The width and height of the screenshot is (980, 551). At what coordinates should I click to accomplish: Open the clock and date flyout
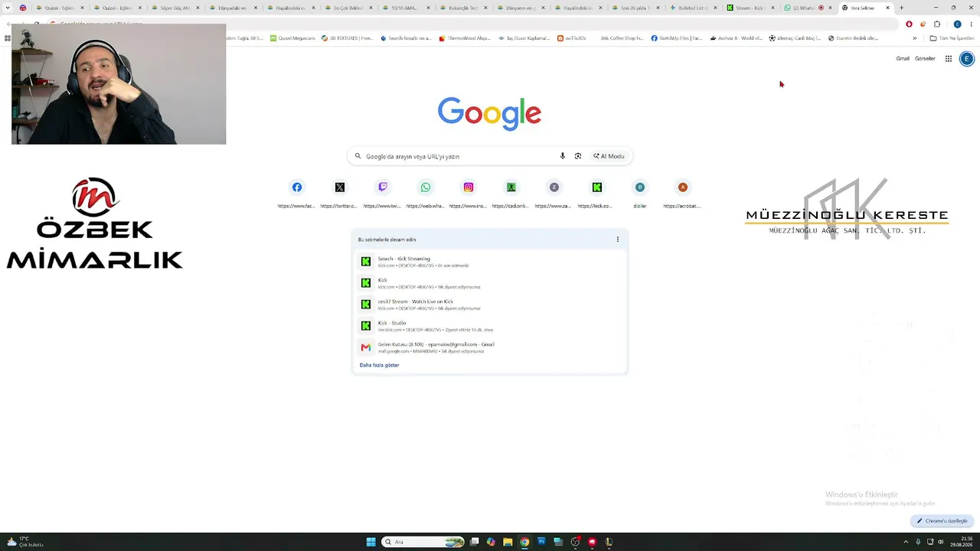click(x=962, y=542)
